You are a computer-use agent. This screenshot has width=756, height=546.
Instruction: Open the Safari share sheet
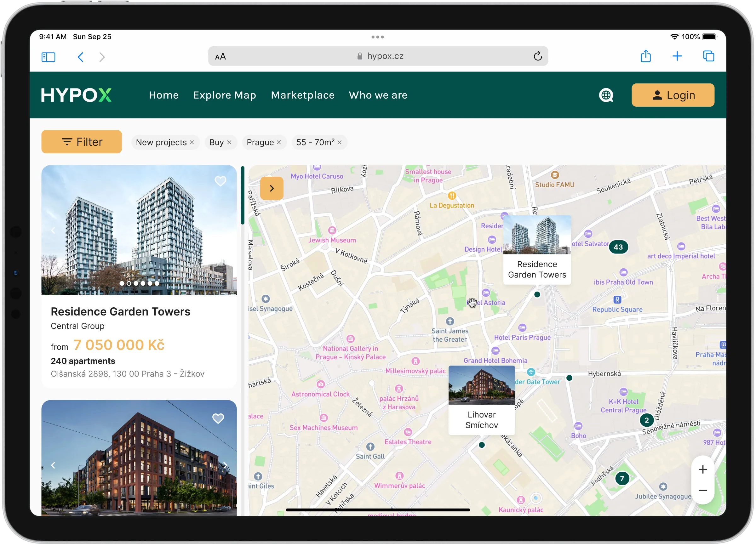point(646,56)
